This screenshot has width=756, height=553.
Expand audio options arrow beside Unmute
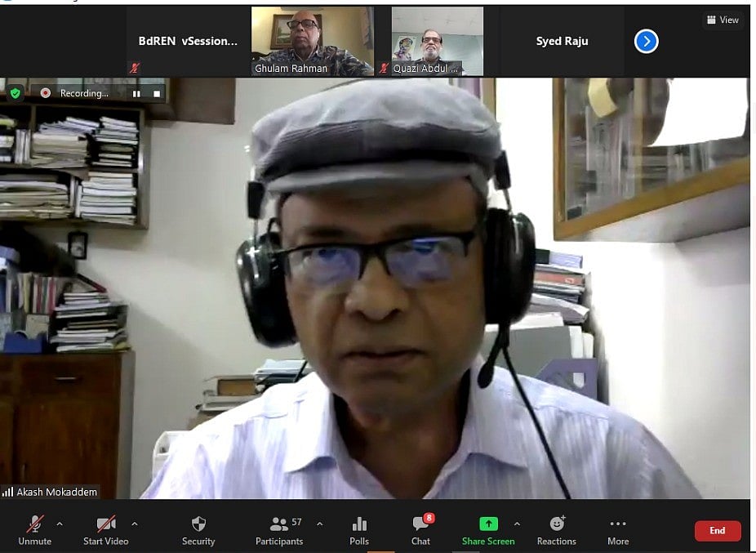59,524
